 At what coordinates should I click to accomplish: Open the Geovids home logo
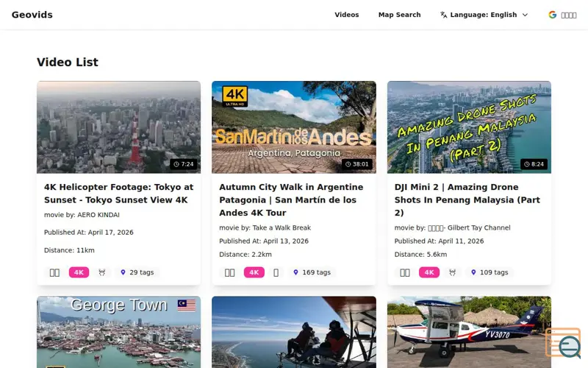click(x=32, y=15)
